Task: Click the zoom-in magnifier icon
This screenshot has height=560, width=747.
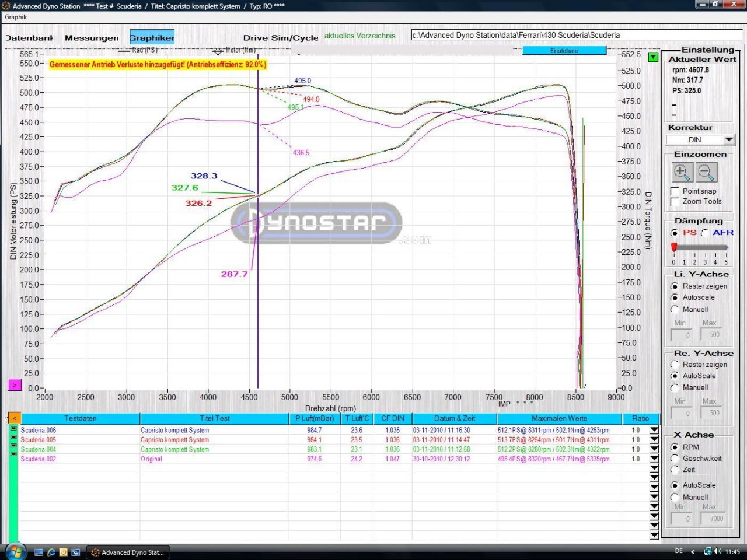Action: click(x=681, y=172)
